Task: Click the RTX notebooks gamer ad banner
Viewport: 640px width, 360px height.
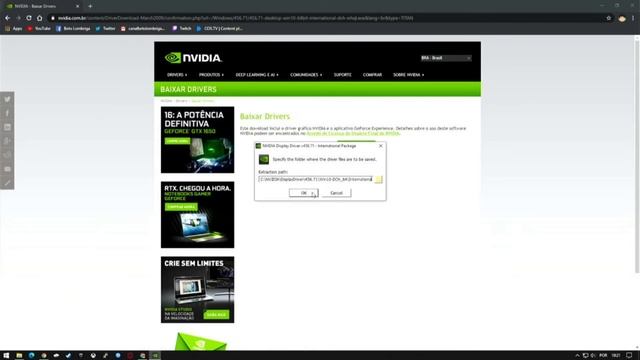Action: click(x=198, y=215)
